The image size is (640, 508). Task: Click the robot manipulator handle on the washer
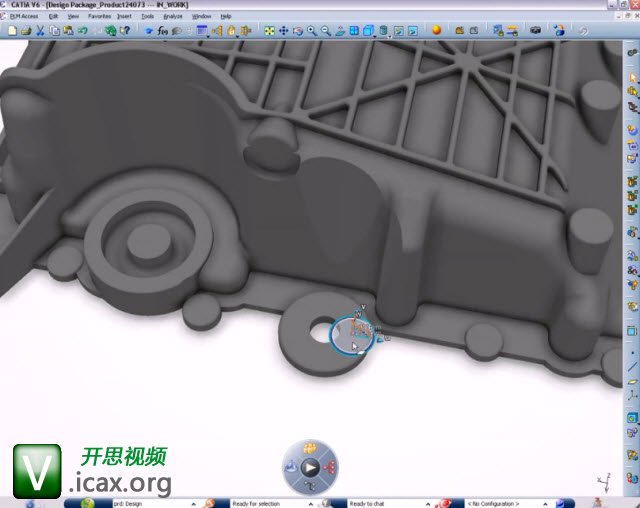(360, 327)
